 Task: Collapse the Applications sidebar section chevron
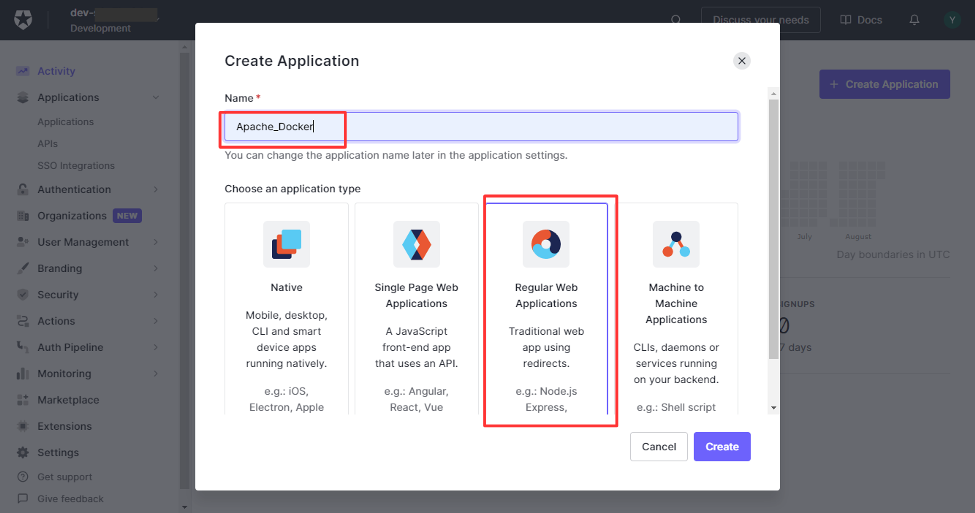click(155, 98)
